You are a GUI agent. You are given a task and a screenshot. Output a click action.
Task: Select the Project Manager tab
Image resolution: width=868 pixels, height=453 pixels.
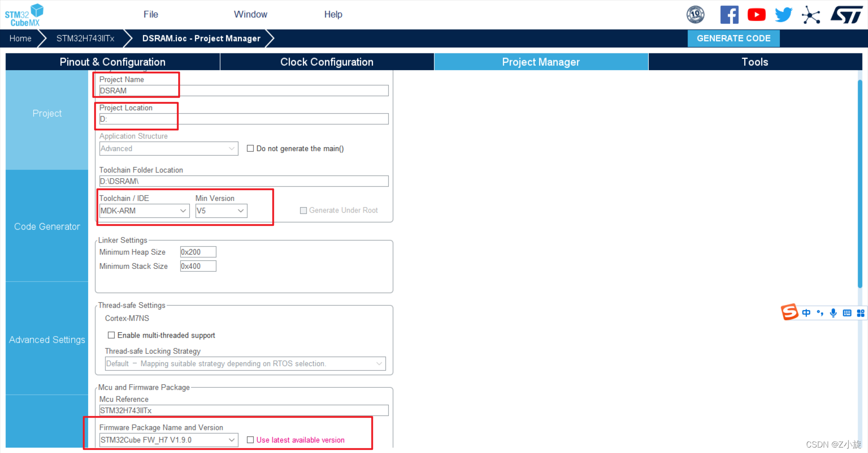(541, 62)
